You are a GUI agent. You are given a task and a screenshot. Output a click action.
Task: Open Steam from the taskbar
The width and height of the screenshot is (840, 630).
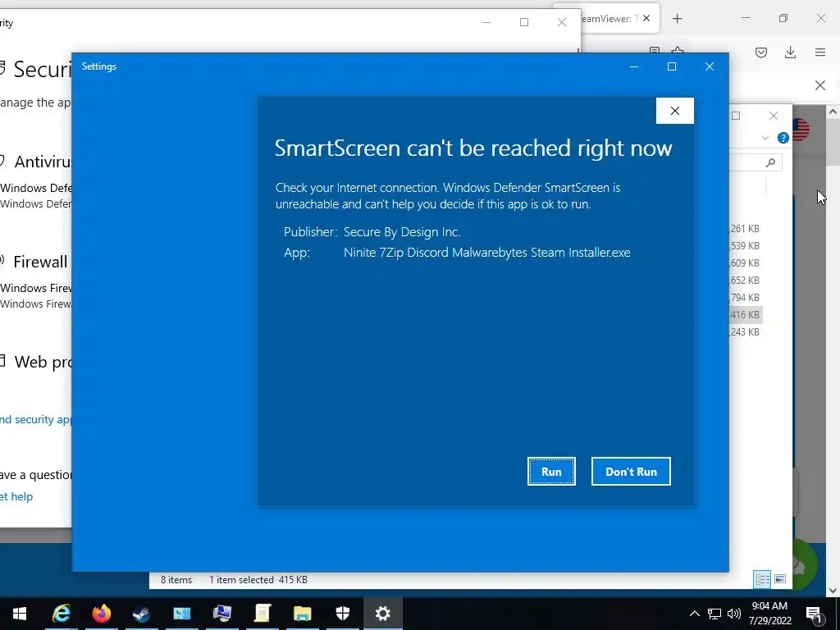pos(141,614)
